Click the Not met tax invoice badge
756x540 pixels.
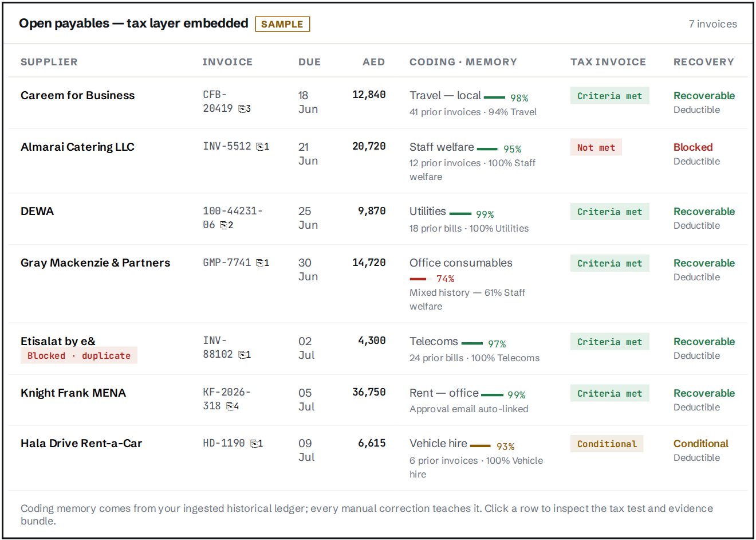point(596,148)
